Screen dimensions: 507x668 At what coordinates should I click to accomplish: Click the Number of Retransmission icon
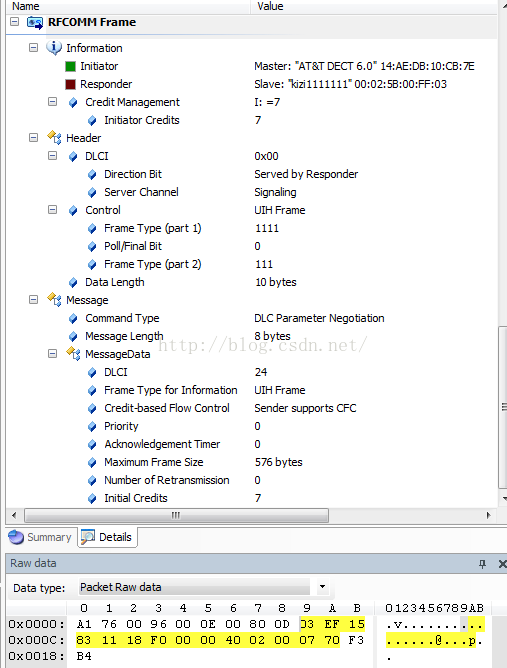tap(92, 481)
